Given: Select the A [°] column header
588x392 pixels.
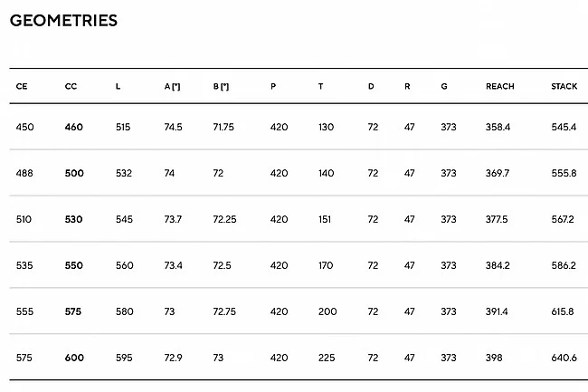Looking at the screenshot, I should click(173, 86).
